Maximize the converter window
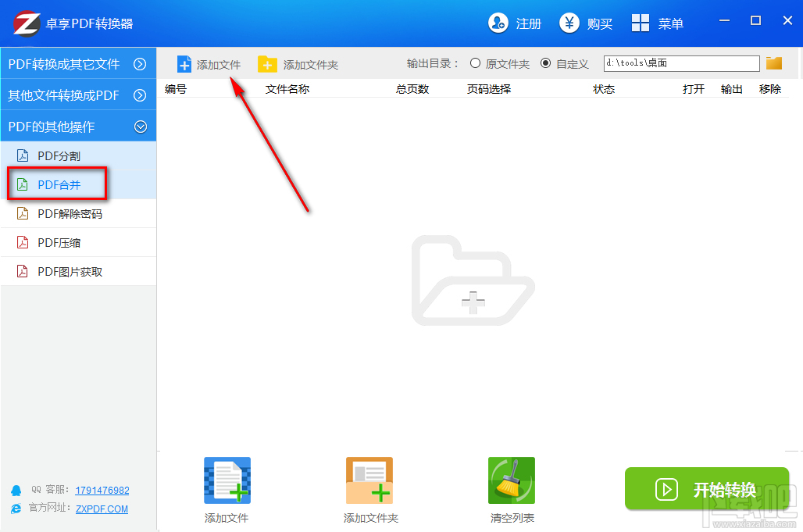803x532 pixels. coord(755,20)
